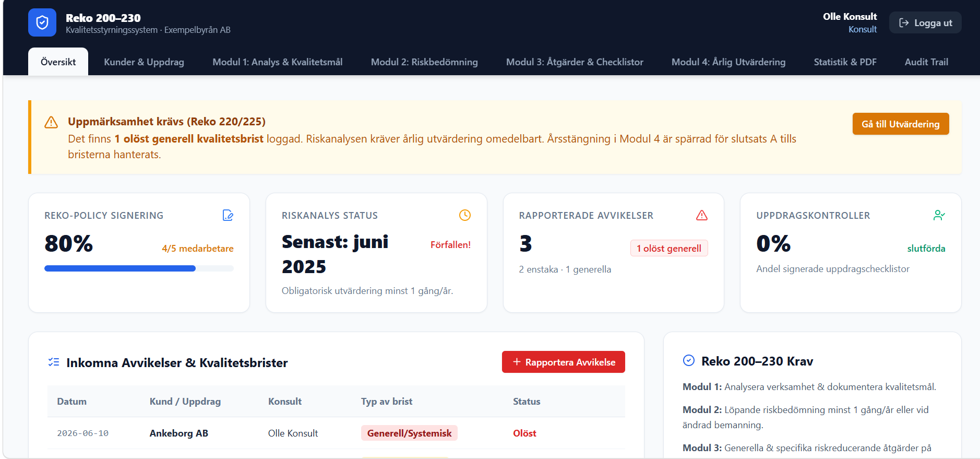Click the Typ av brist column header

[387, 401]
